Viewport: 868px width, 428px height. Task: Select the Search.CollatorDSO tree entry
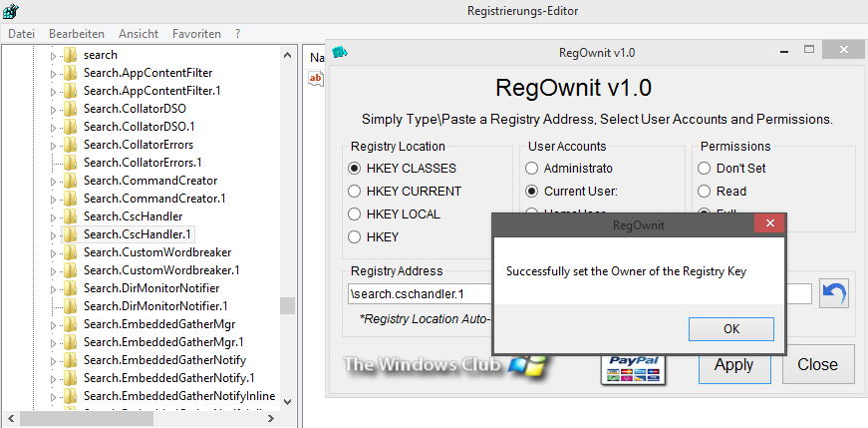(135, 108)
